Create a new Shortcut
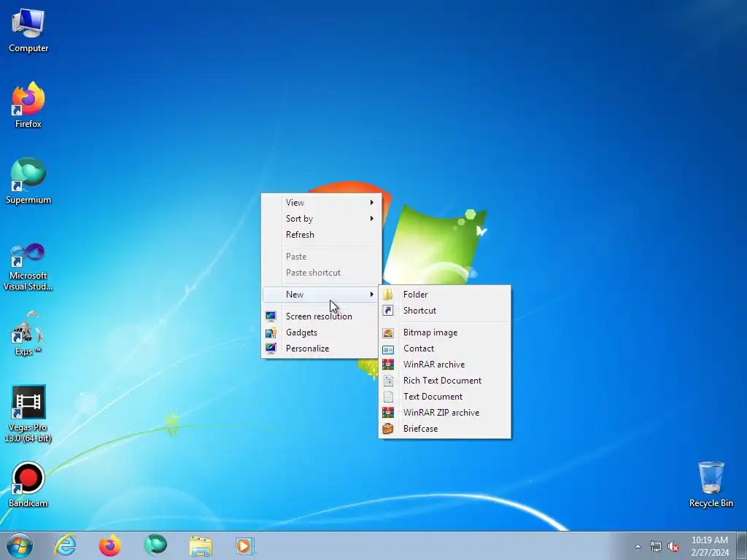This screenshot has width=747, height=560. click(444, 311)
